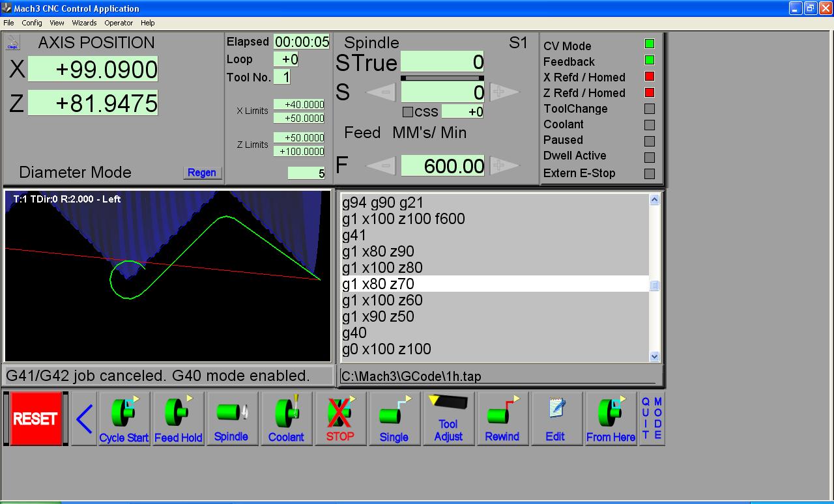Click the Feed Hold icon
834x504 pixels.
[x=178, y=419]
